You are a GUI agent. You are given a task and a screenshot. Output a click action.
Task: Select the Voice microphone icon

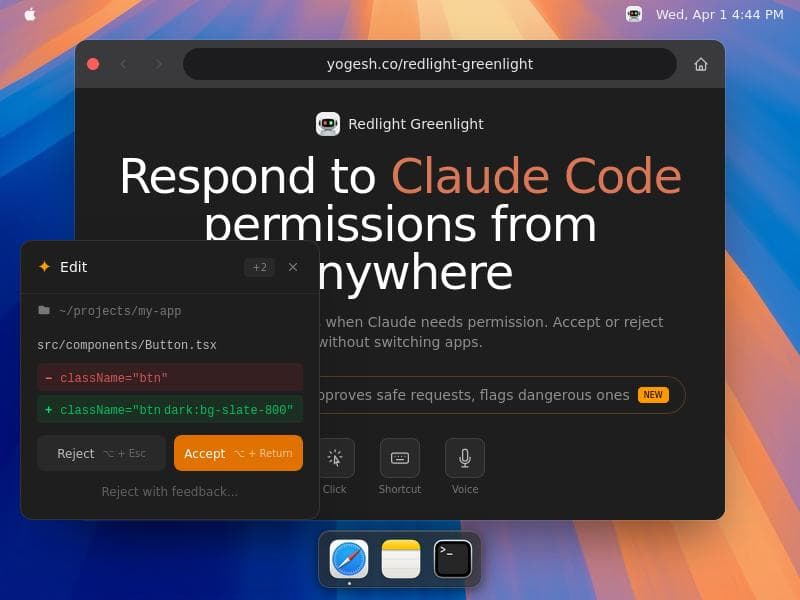click(465, 460)
